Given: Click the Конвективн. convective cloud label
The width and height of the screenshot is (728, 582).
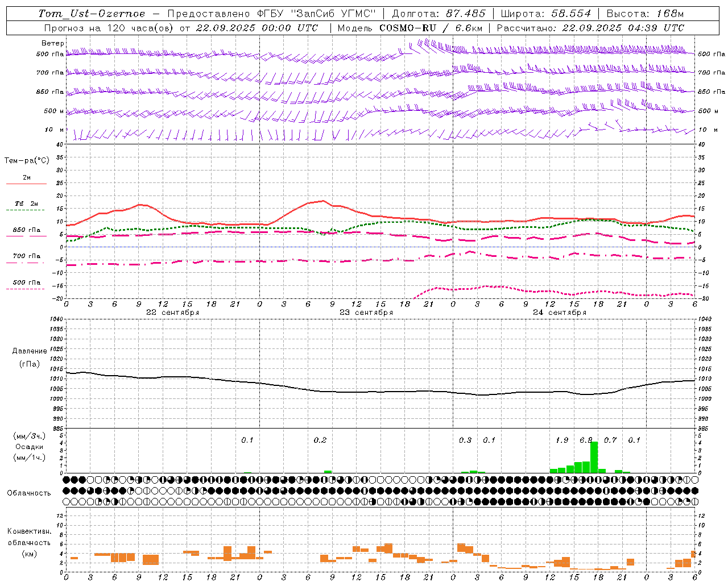Looking at the screenshot, I should (x=29, y=531).
